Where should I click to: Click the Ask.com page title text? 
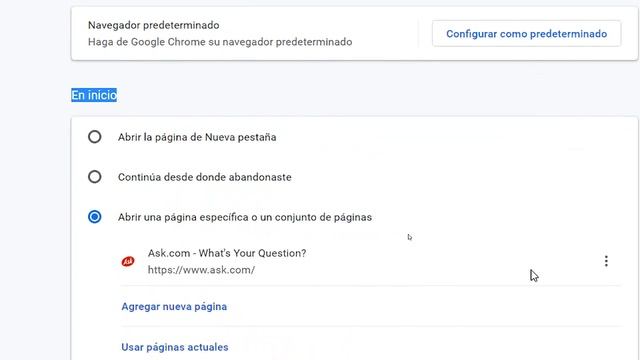[227, 253]
